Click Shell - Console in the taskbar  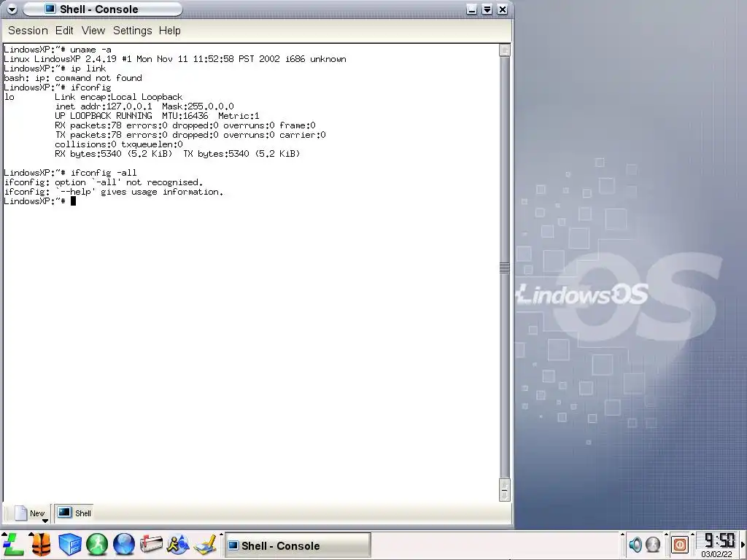click(298, 545)
